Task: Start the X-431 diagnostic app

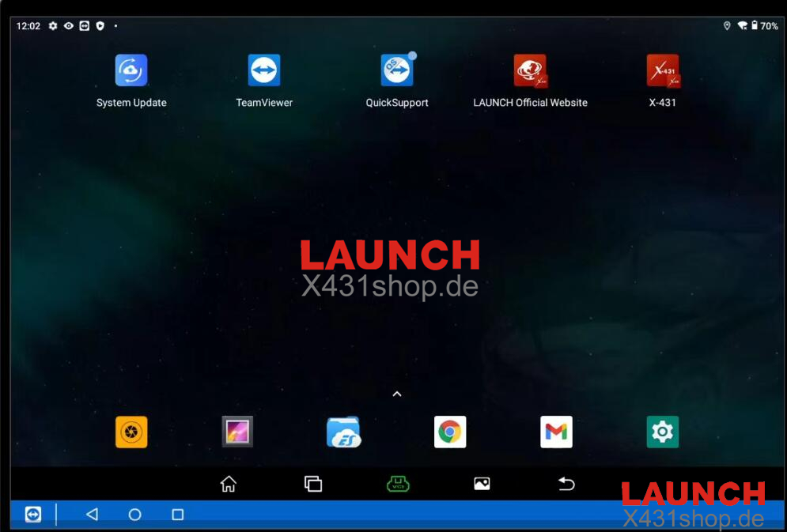Action: [x=663, y=71]
